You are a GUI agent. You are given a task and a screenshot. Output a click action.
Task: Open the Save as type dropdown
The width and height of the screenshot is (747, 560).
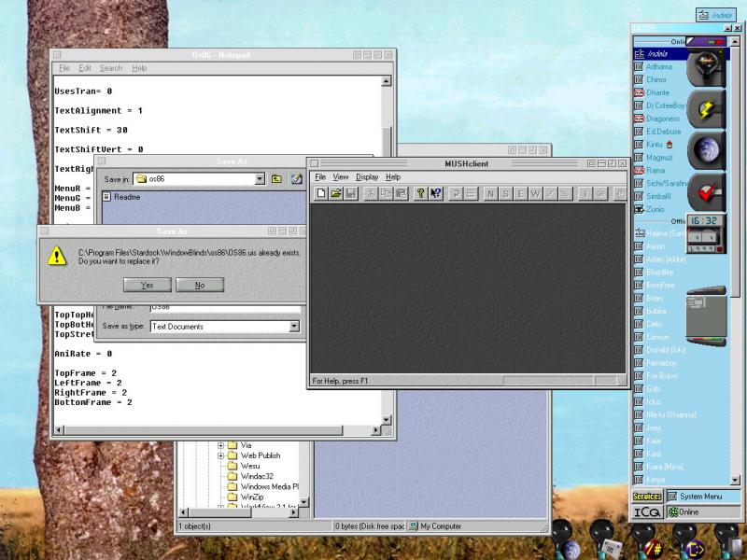(x=294, y=327)
